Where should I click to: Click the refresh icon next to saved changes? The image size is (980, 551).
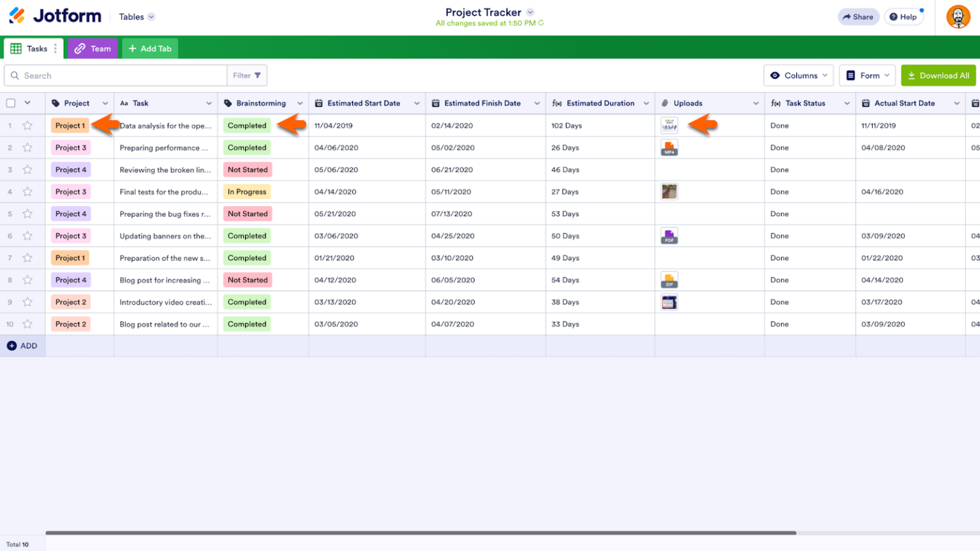coord(541,23)
